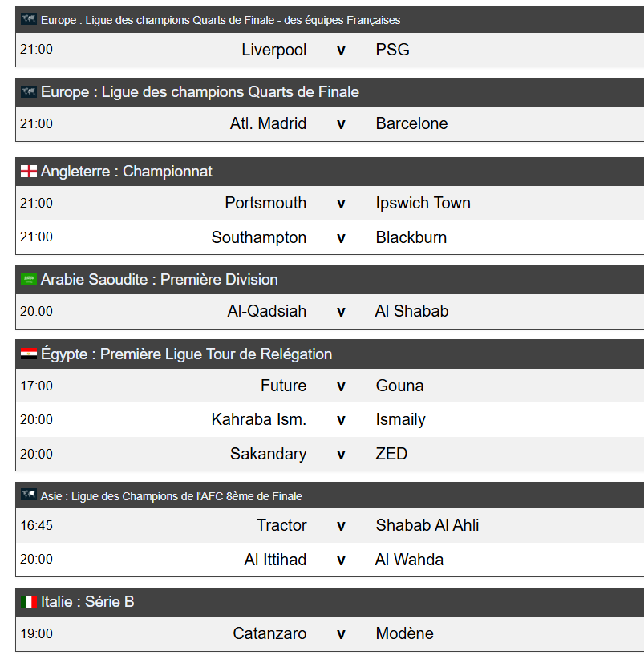This screenshot has width=644, height=655.
Task: Select the Al-Qadsiah team link
Action: click(x=266, y=311)
